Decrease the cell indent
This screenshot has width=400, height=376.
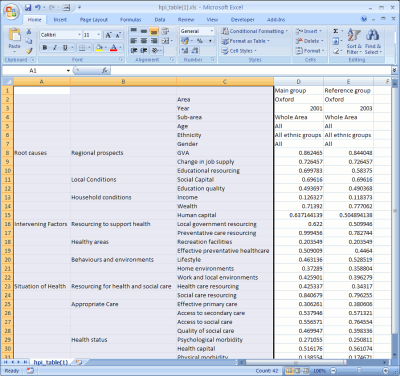tap(134, 51)
